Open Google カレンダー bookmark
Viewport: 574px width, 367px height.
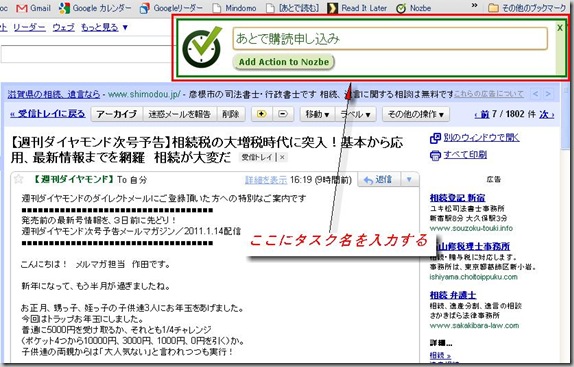tap(95, 8)
